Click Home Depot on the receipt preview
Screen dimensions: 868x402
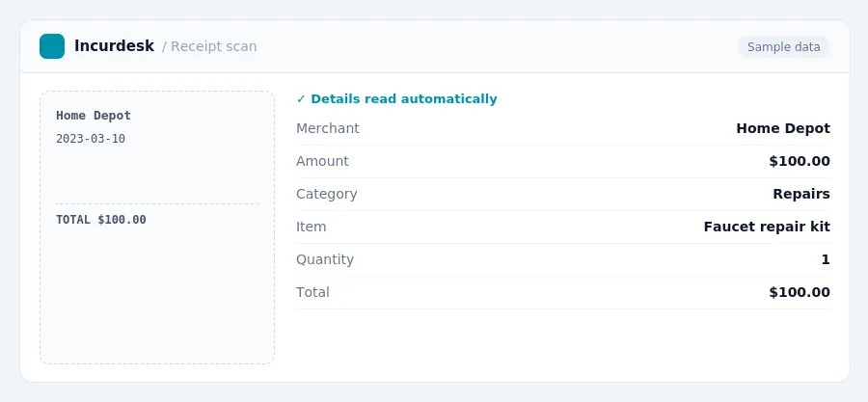point(94,116)
